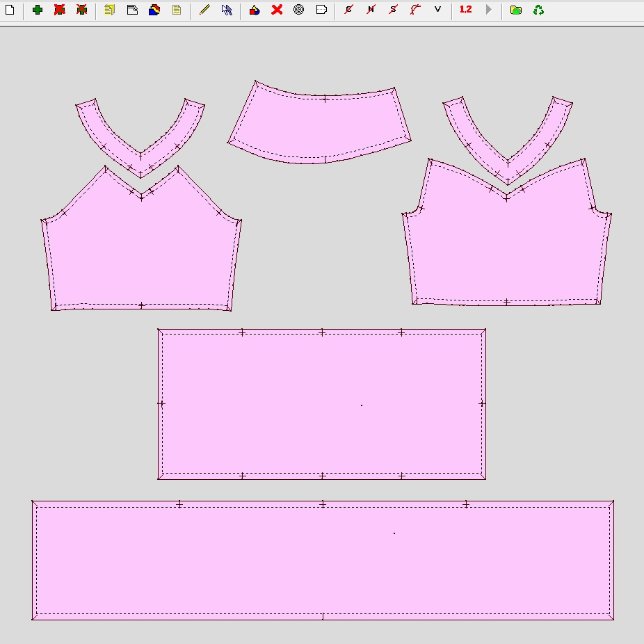Toggle the crossed-out S toolbar button
This screenshot has height=644, width=644.
coord(394,10)
